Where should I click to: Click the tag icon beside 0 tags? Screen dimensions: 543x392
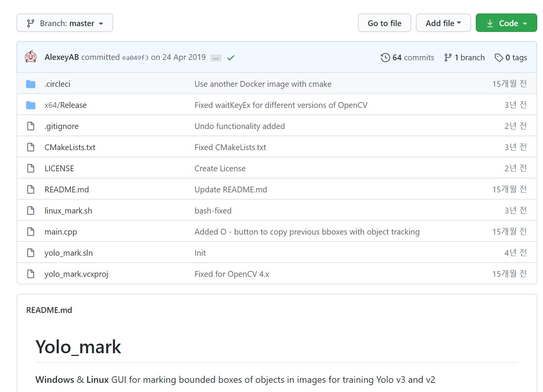(x=499, y=58)
